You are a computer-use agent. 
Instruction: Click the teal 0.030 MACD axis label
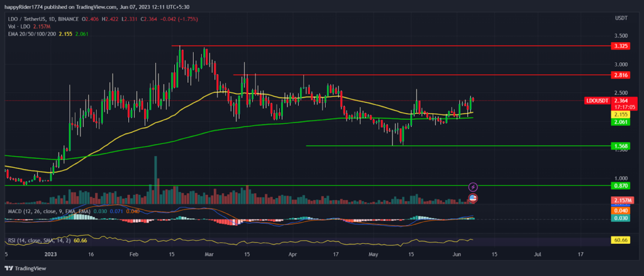click(620, 218)
